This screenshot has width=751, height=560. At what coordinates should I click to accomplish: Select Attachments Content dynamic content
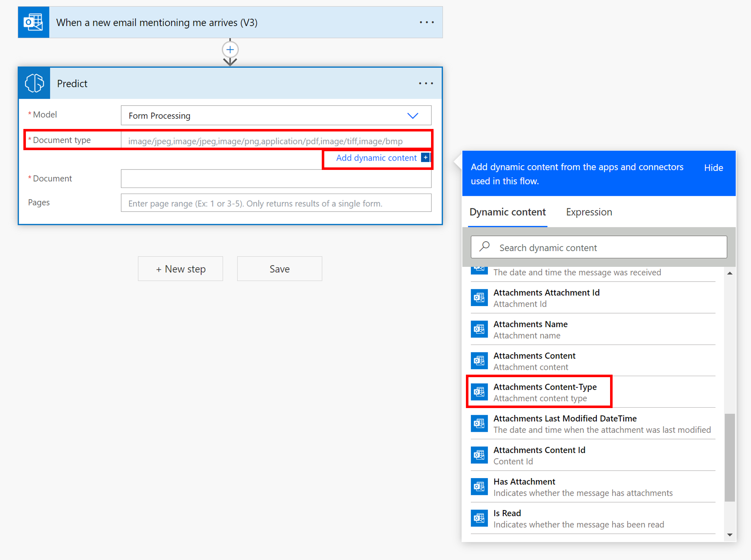pyautogui.click(x=593, y=361)
